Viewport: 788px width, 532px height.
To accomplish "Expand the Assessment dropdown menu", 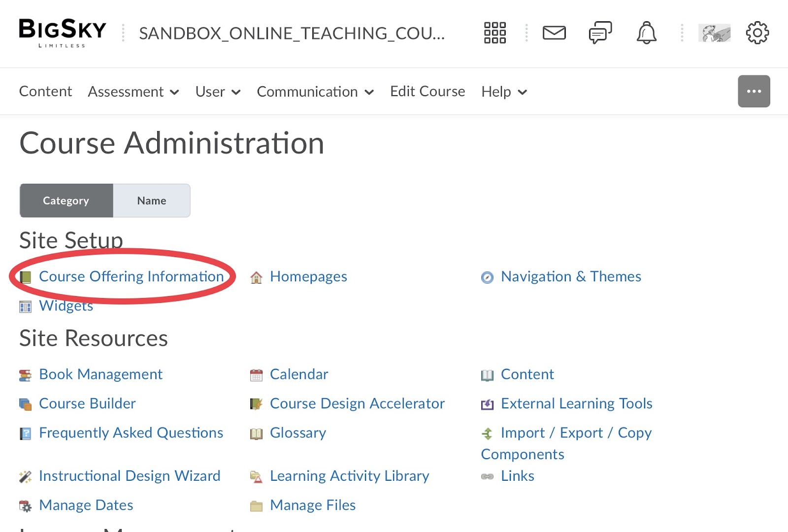I will click(x=133, y=92).
